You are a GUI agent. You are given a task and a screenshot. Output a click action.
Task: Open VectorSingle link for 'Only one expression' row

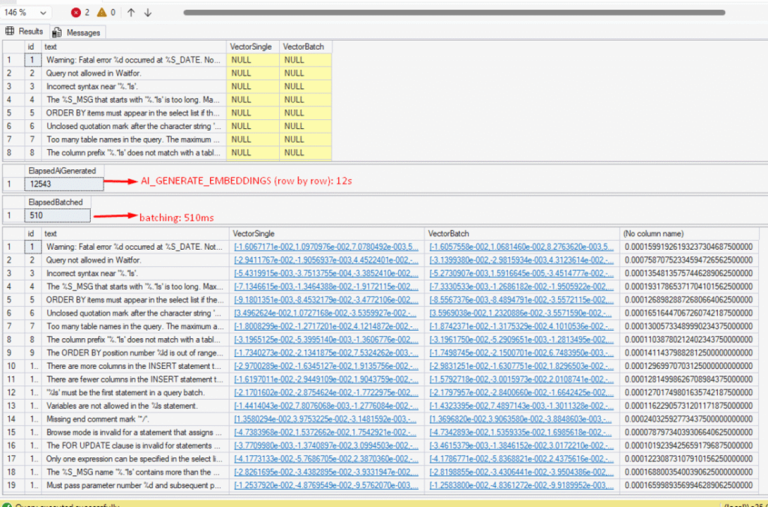326,459
